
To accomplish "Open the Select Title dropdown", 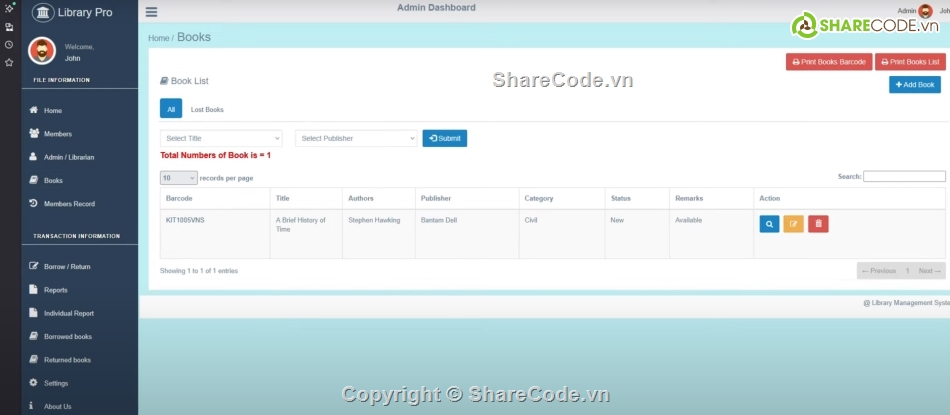I will [x=221, y=139].
